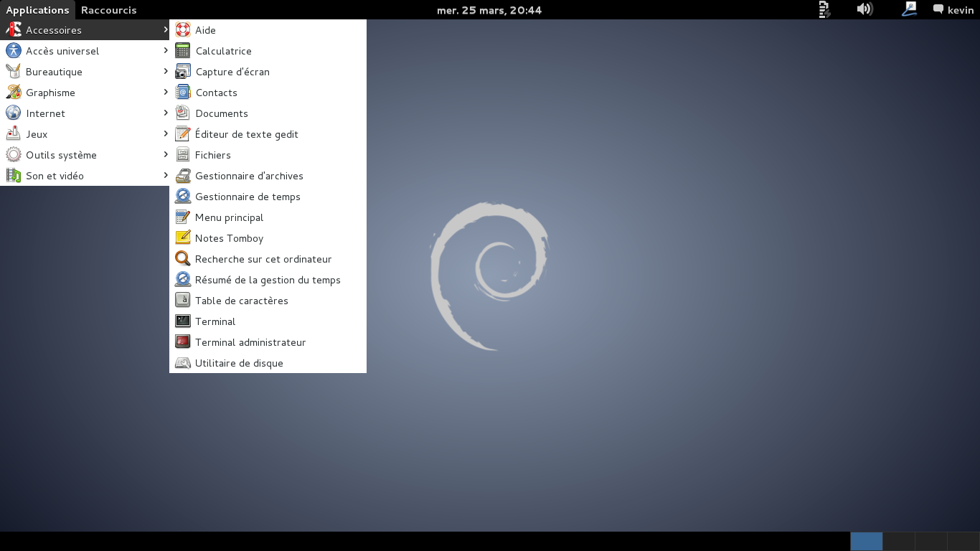
Task: Click the Accès universel category icon
Action: point(14,51)
